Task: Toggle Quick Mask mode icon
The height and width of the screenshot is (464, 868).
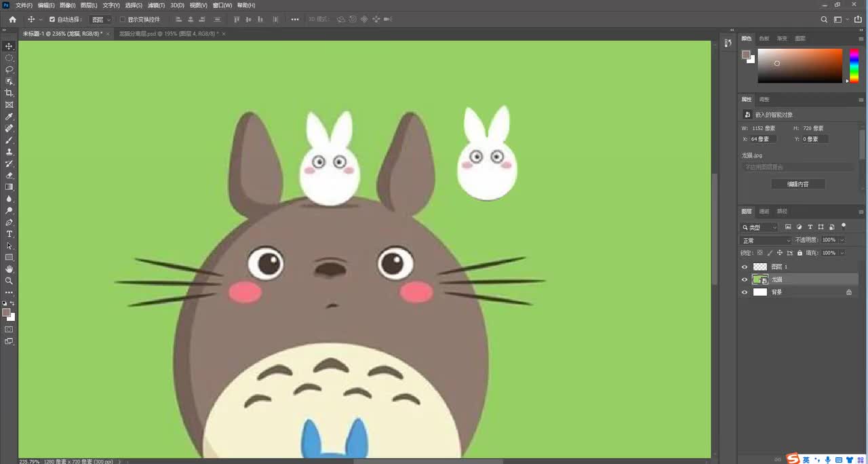Action: click(9, 329)
